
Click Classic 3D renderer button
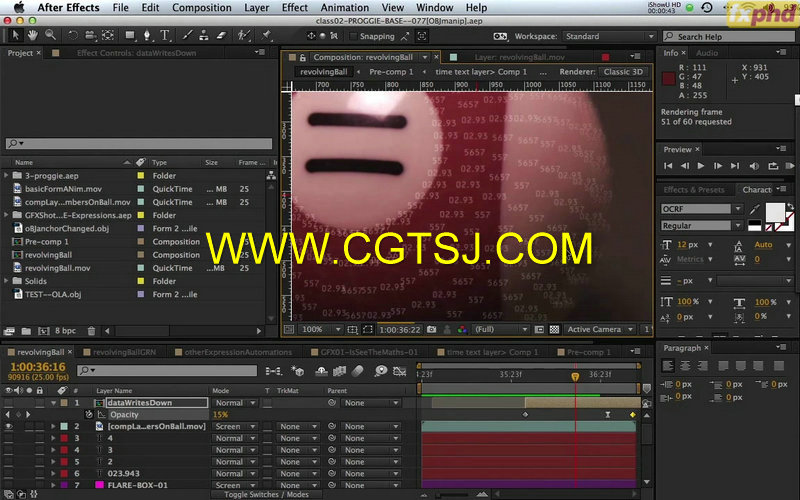623,72
